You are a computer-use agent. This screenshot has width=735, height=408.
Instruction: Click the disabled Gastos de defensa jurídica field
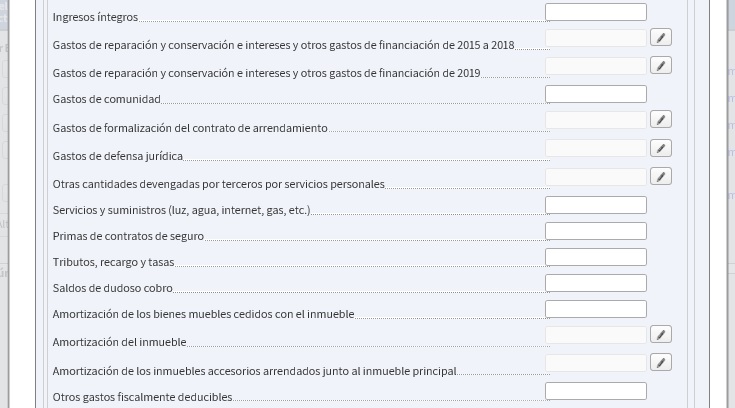[x=596, y=148]
